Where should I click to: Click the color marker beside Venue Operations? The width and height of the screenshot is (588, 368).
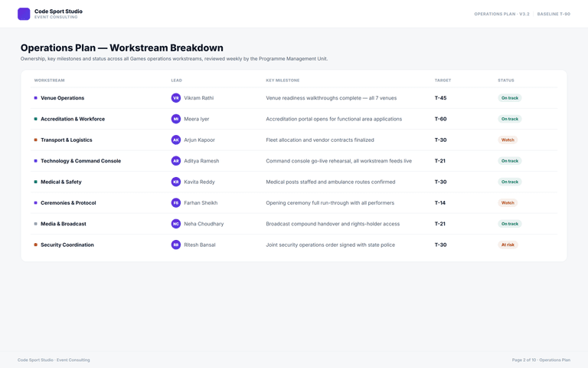click(36, 98)
